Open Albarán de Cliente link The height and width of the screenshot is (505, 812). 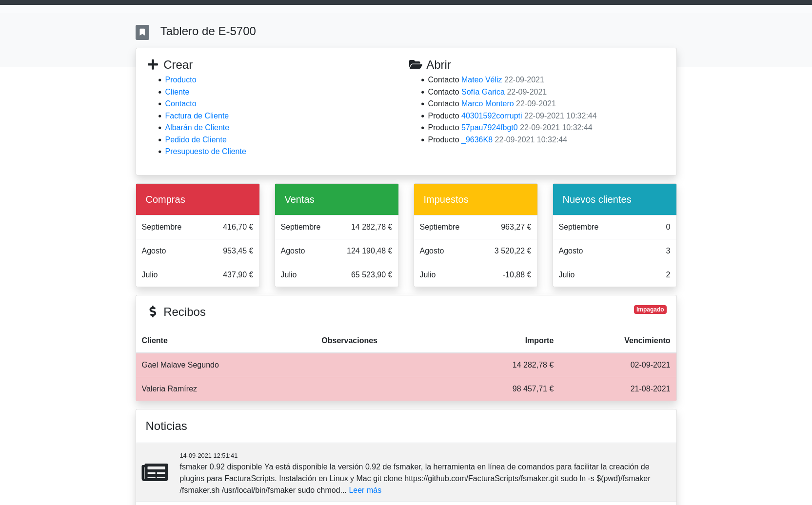coord(197,127)
